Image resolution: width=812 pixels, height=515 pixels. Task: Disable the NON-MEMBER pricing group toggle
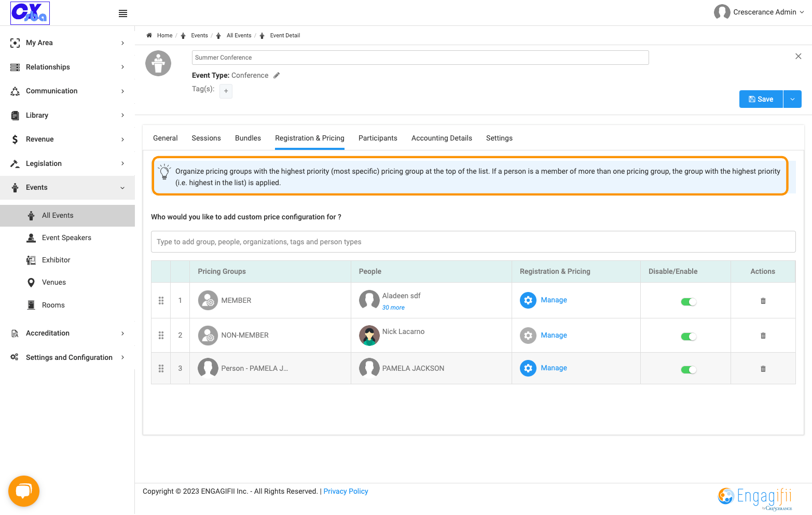[689, 337]
